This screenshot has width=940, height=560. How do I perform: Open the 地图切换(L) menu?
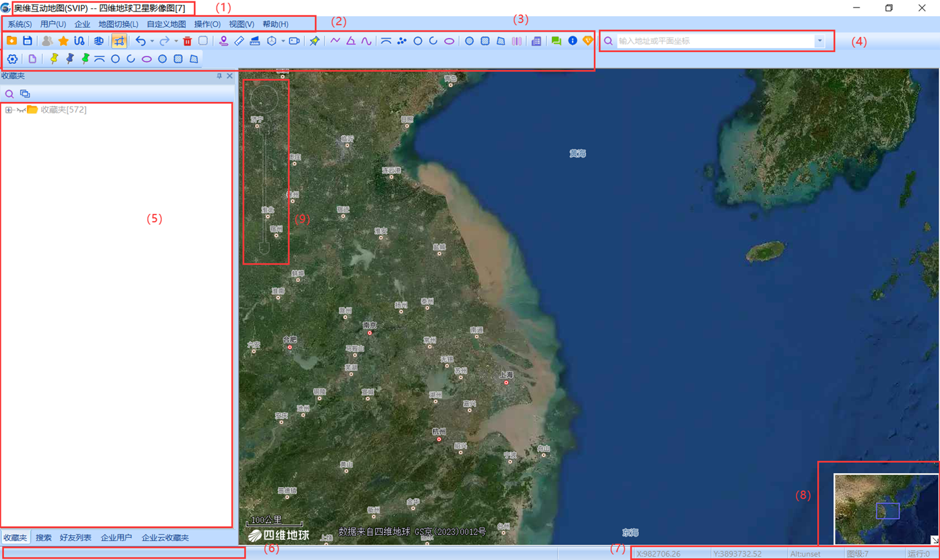coord(118,24)
